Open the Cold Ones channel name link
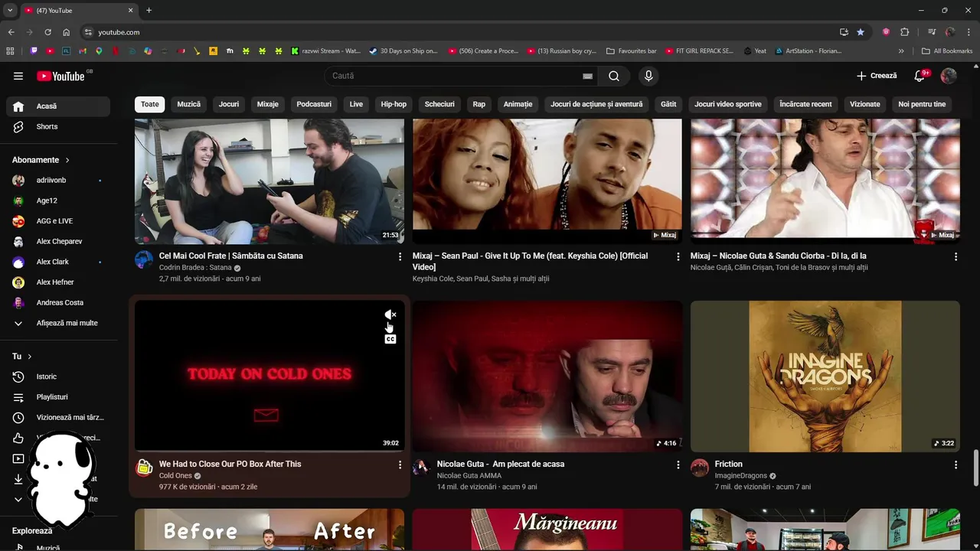This screenshot has height=551, width=980. pos(175,476)
